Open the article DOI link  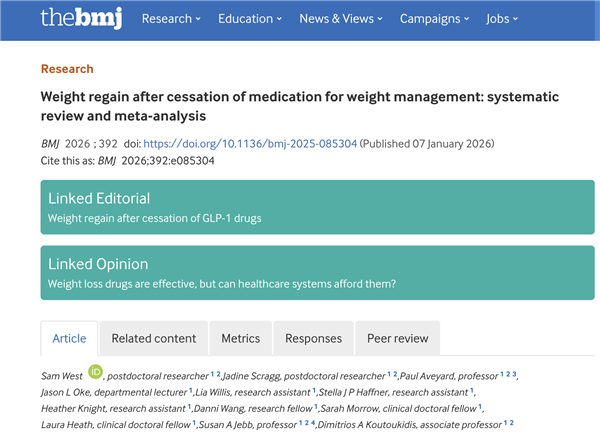(250, 144)
